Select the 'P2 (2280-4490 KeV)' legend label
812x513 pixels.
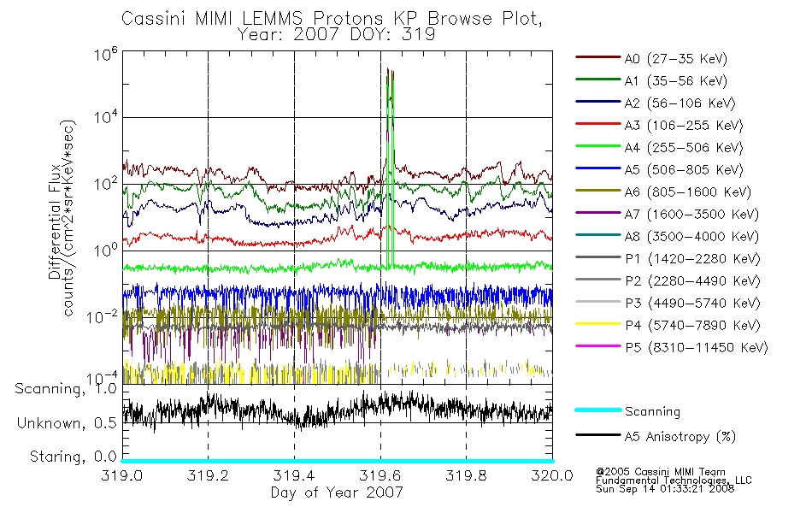692,280
